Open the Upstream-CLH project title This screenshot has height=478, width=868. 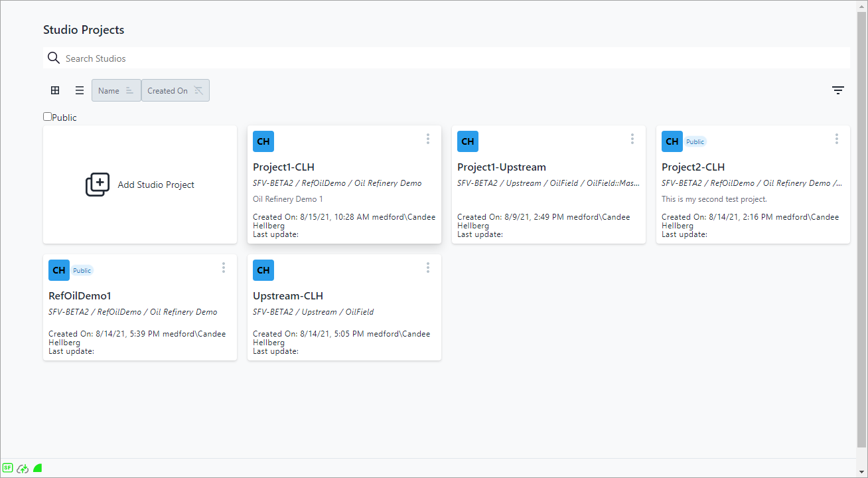(x=288, y=295)
